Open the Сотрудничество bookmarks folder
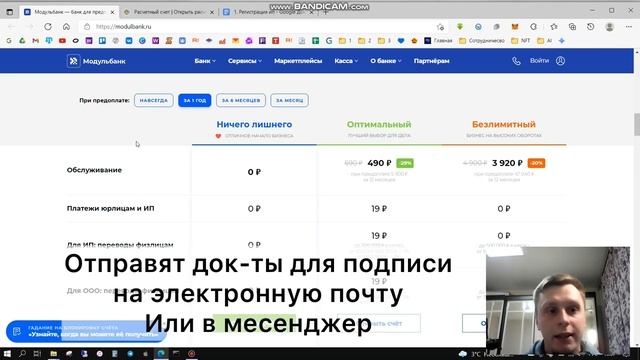This screenshot has width=640, height=360. [x=482, y=40]
